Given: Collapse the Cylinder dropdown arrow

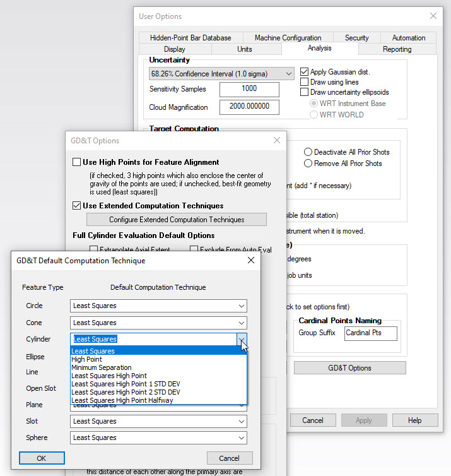Looking at the screenshot, I should [x=242, y=339].
